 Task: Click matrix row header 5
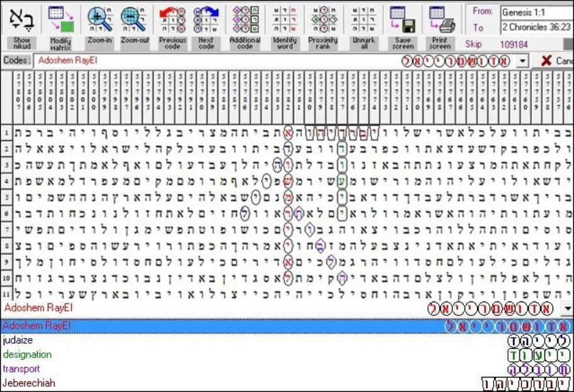[6, 197]
